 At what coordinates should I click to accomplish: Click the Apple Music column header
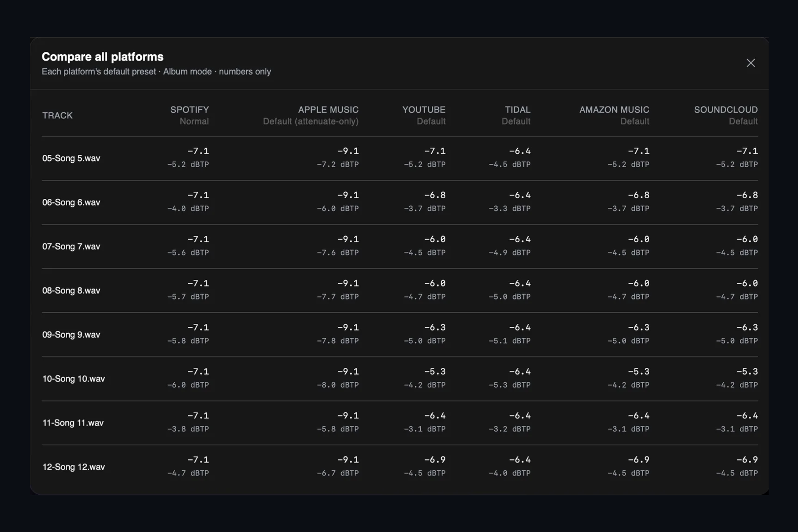click(328, 110)
